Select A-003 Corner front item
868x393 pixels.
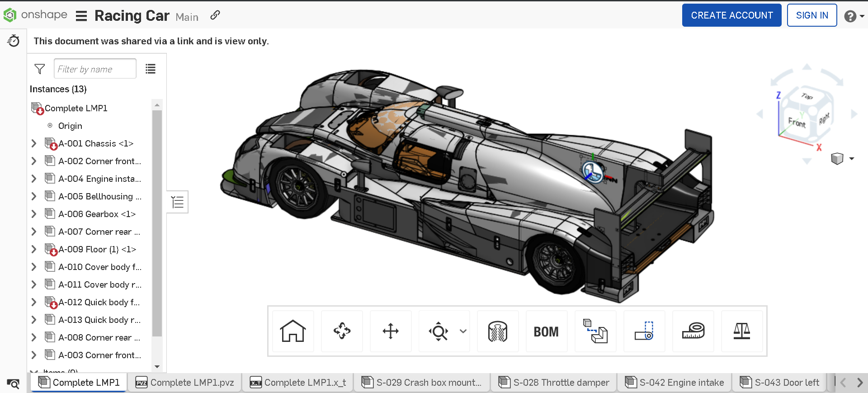pyautogui.click(x=99, y=355)
